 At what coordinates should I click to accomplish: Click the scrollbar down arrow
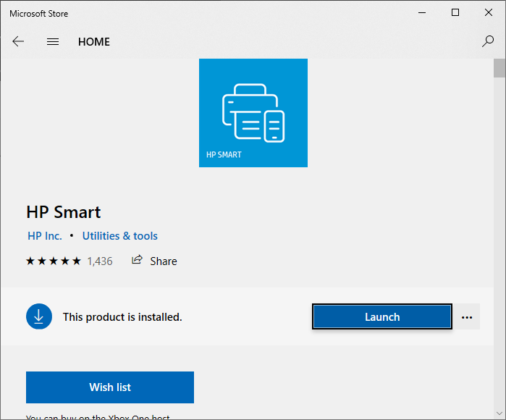point(499,413)
